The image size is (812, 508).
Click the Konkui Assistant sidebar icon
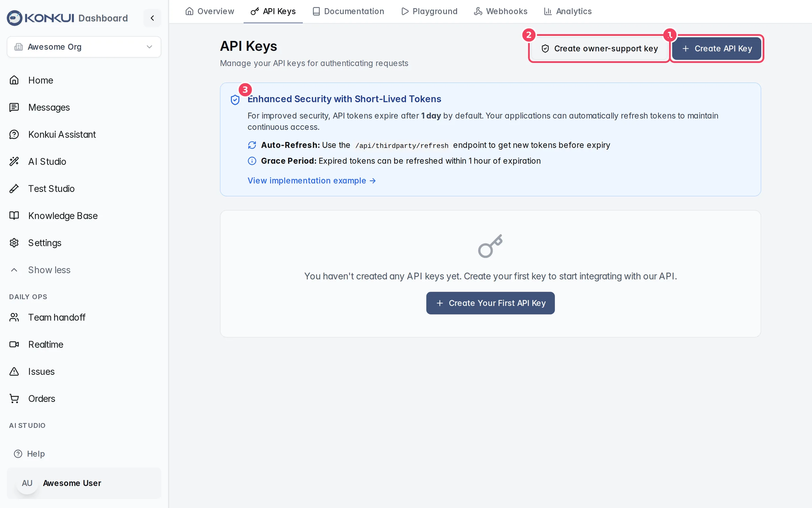click(x=14, y=134)
